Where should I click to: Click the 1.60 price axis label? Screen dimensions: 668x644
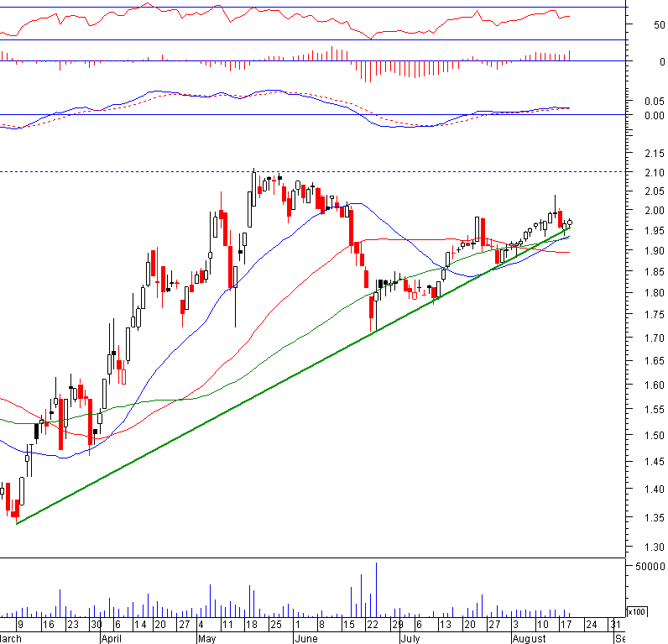[x=655, y=385]
